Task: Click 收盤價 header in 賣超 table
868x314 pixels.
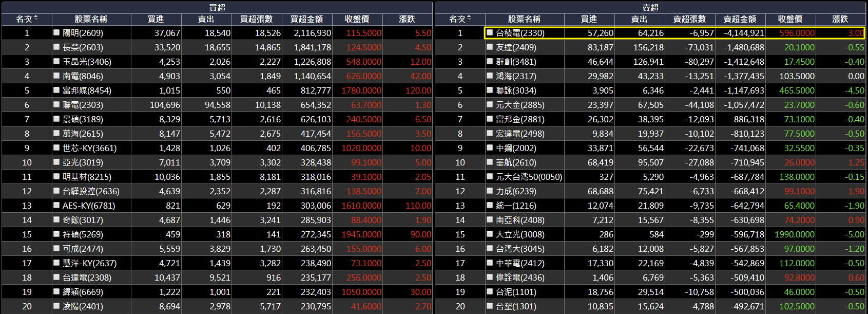Action: click(x=790, y=19)
